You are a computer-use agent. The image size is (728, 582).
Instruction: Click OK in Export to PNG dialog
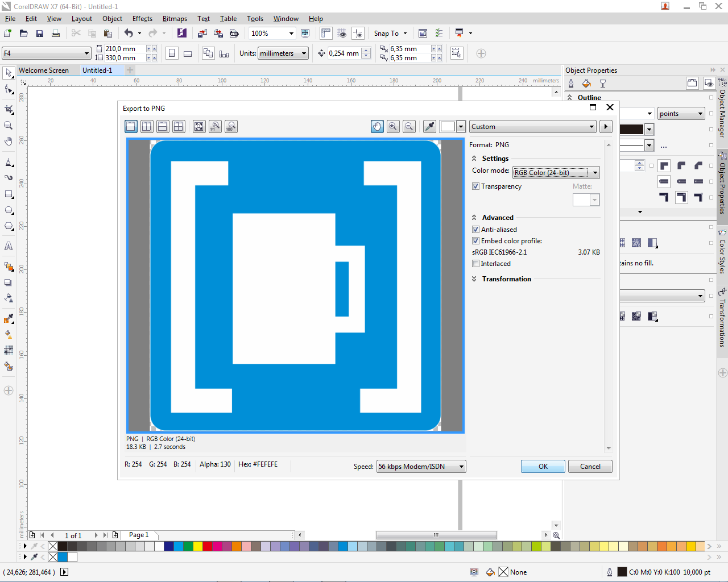pyautogui.click(x=543, y=467)
